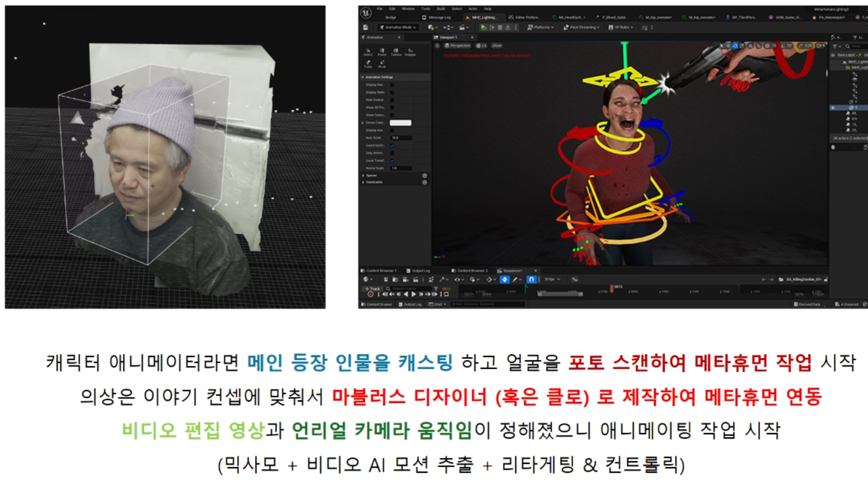Toggle visibility eye on selected Outliner row
The height and width of the screenshot is (484, 868).
(x=833, y=108)
